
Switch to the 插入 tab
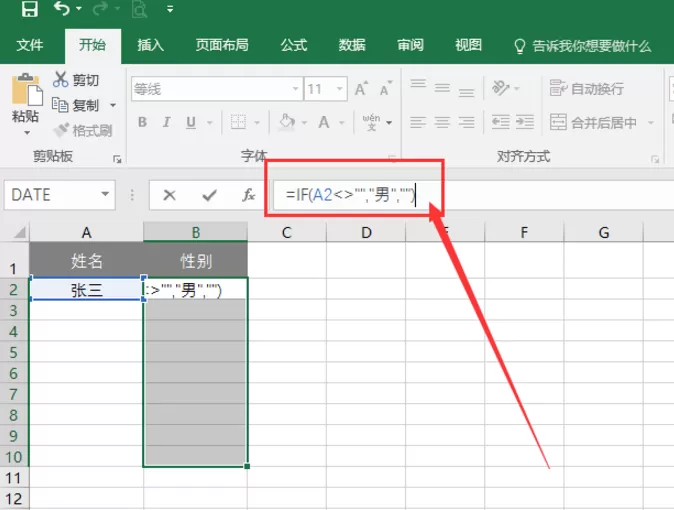tap(150, 45)
